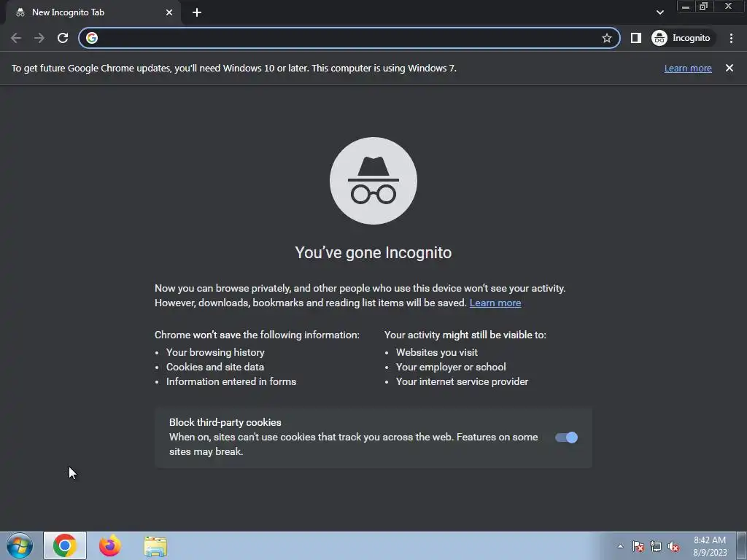This screenshot has height=560, width=747.
Task: Open the Windows Start menu
Action: 20,545
